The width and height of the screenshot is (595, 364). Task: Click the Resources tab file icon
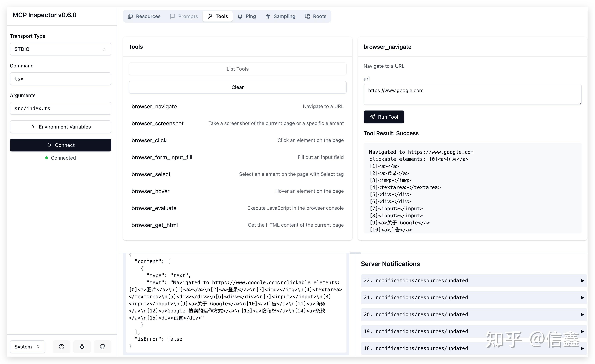pyautogui.click(x=130, y=16)
